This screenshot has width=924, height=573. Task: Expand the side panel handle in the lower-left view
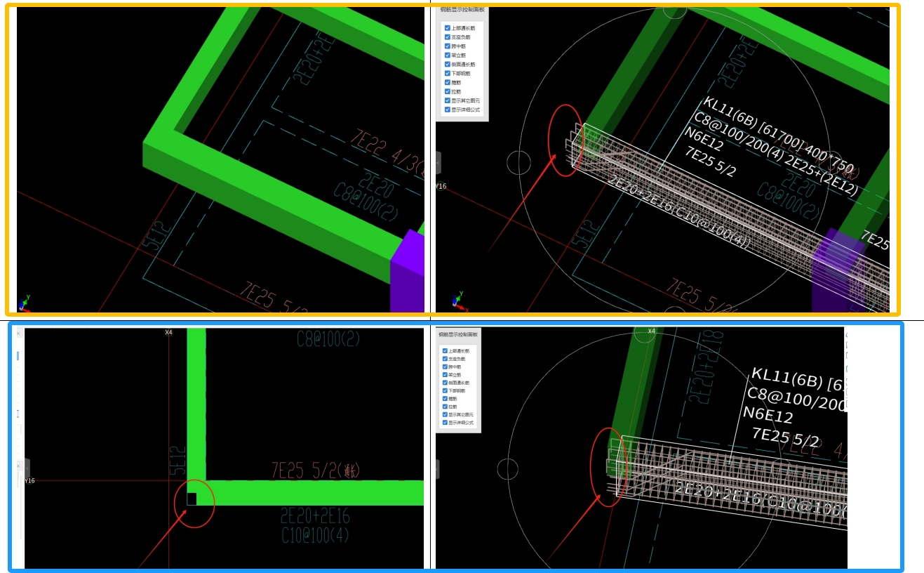pos(27,468)
